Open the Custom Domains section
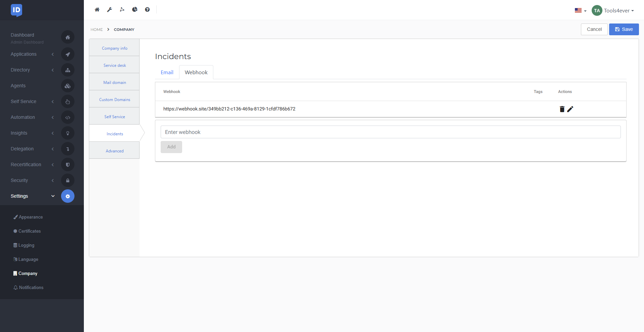The image size is (644, 332). click(114, 99)
